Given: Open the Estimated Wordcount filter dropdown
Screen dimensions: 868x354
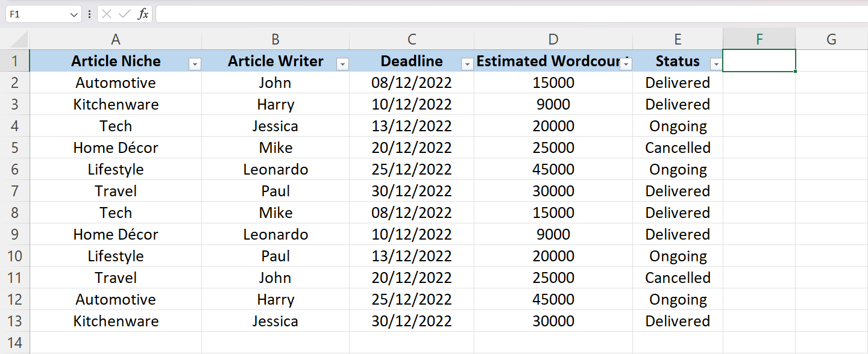Looking at the screenshot, I should (x=627, y=63).
